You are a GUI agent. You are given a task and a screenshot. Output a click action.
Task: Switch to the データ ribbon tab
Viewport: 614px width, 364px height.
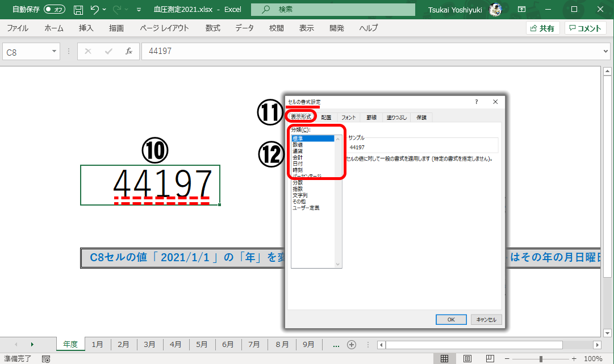tap(244, 28)
